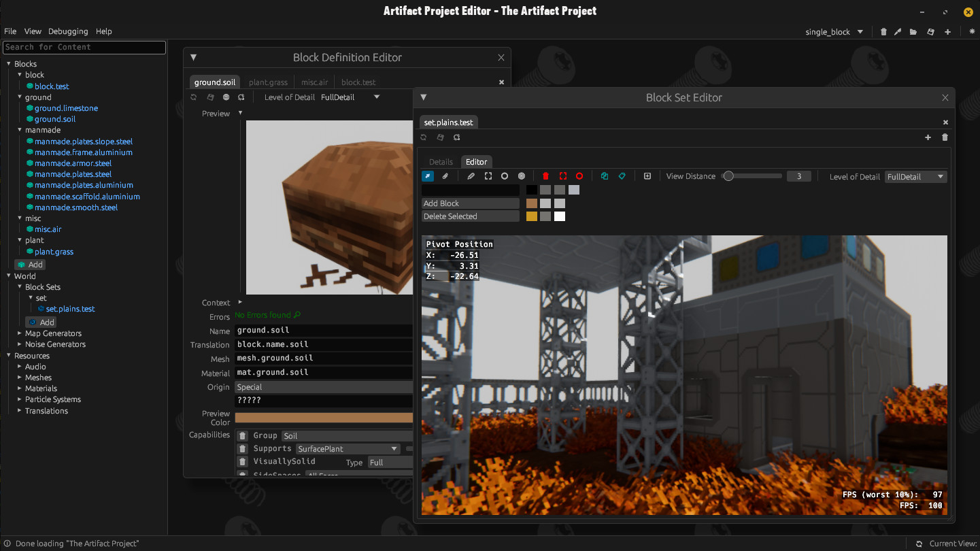Click the globe icon in Block Definition toolbar
The image size is (980, 551).
[x=226, y=97]
